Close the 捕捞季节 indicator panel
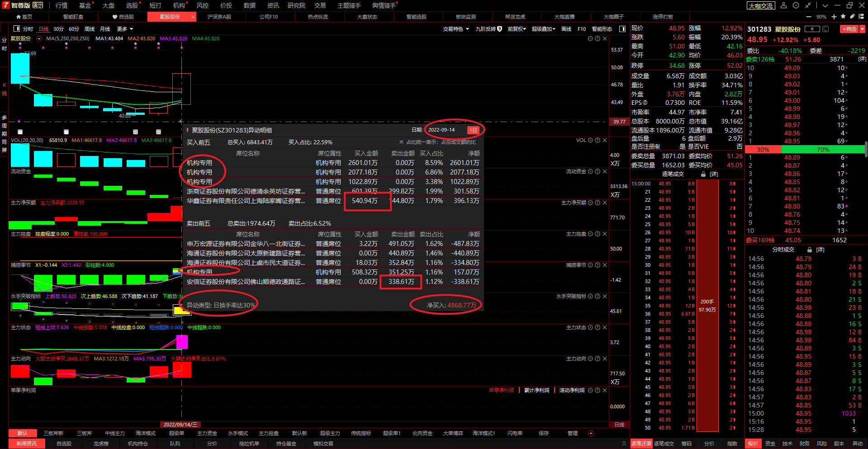Image resolution: width=868 pixels, height=449 pixels. tap(605, 265)
